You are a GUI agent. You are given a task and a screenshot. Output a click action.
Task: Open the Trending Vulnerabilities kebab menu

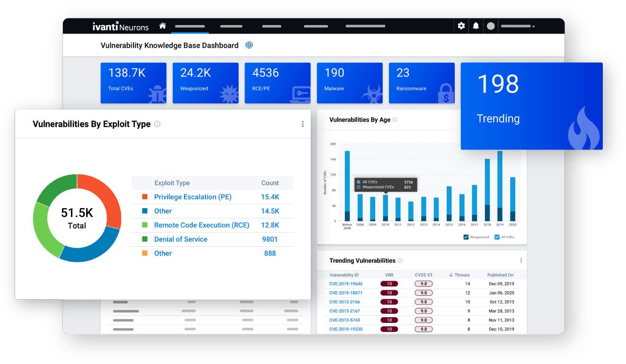(x=521, y=260)
